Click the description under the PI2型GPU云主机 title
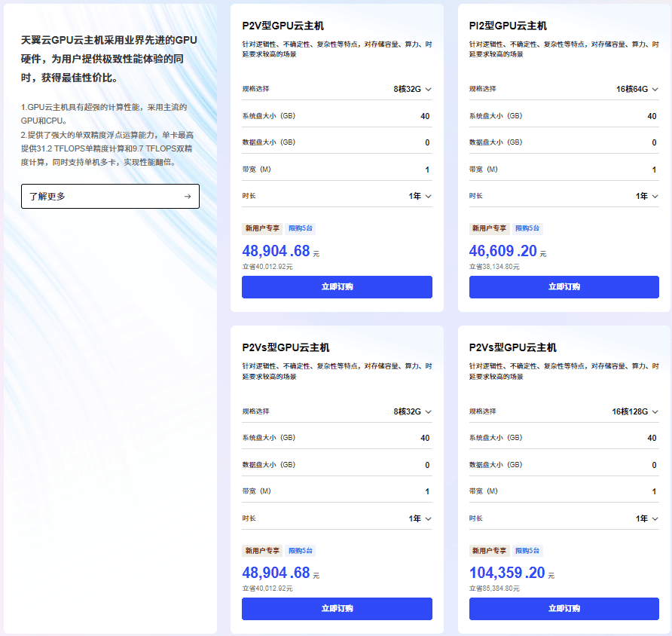Screen dimensions: 672x636 click(x=564, y=49)
